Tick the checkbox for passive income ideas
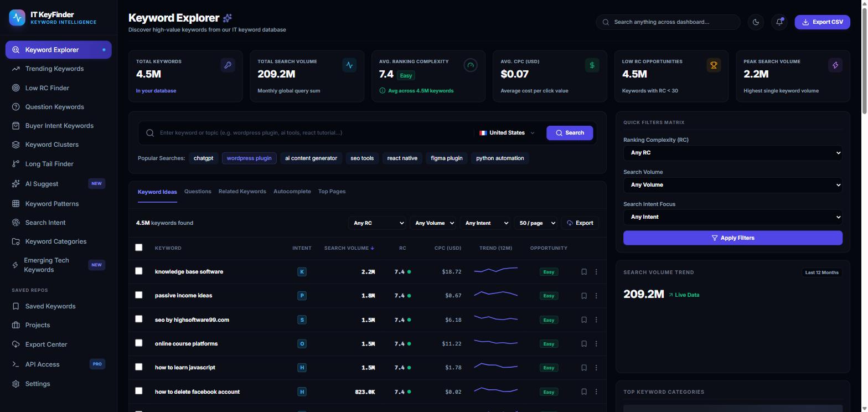 coord(139,295)
